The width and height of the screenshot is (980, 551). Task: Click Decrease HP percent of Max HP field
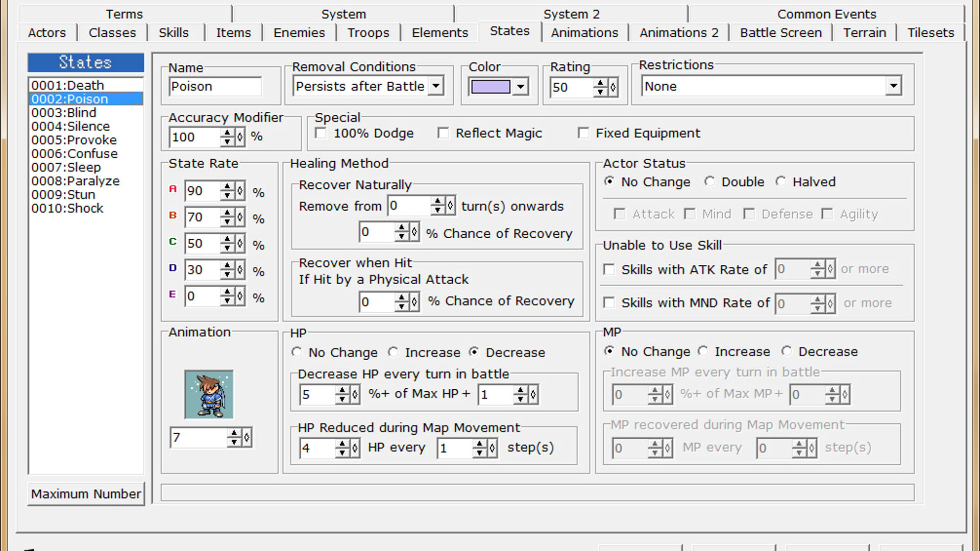coord(317,394)
